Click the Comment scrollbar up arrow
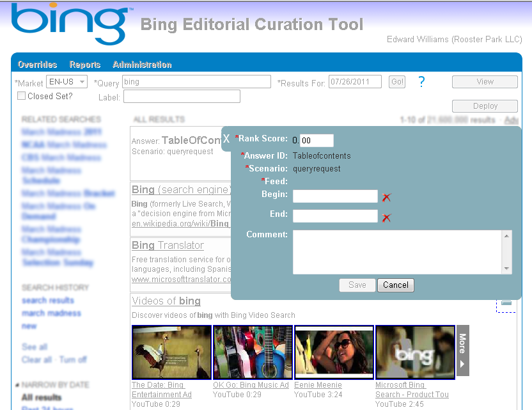 tap(506, 236)
